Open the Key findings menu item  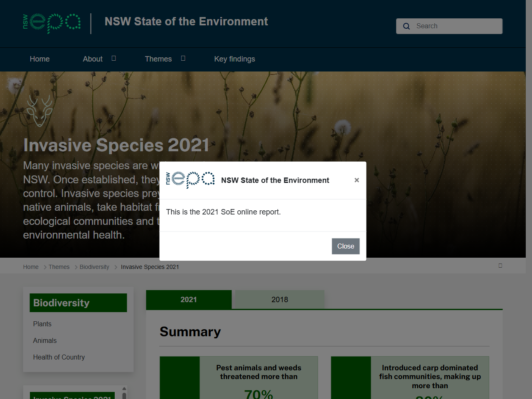234,59
